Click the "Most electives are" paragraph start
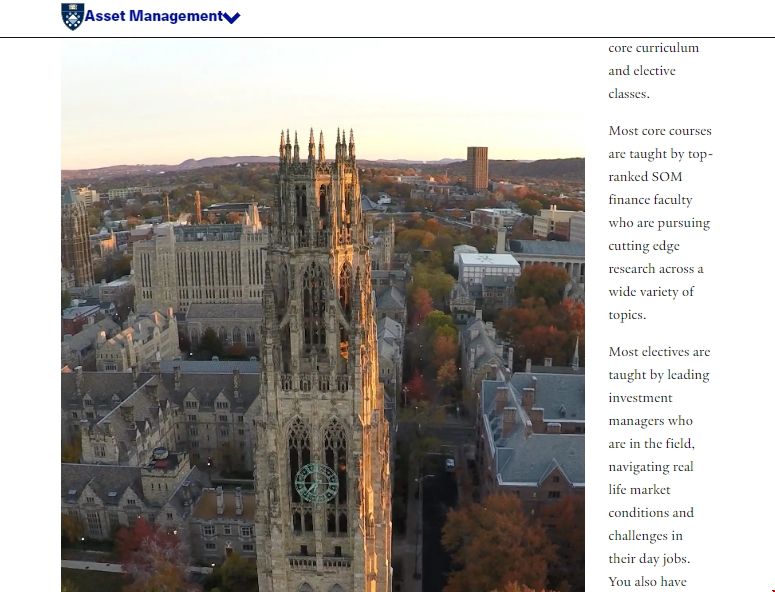The image size is (775, 592). (x=659, y=352)
